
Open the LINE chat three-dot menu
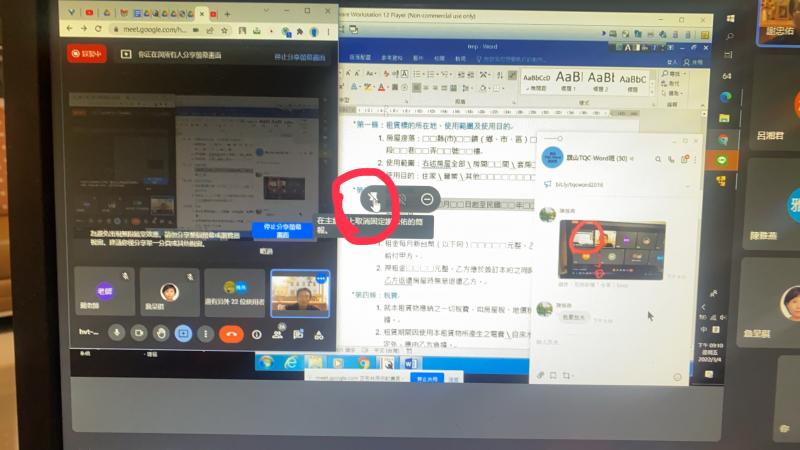point(694,160)
